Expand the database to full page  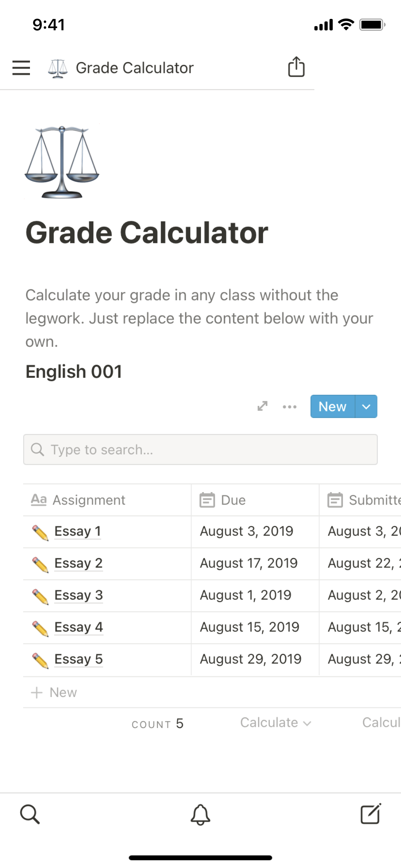[262, 406]
